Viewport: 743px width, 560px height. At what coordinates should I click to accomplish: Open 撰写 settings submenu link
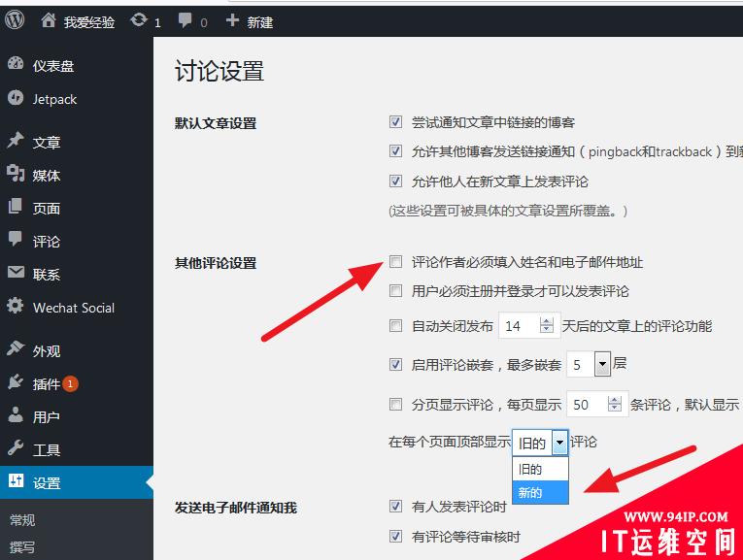click(22, 546)
